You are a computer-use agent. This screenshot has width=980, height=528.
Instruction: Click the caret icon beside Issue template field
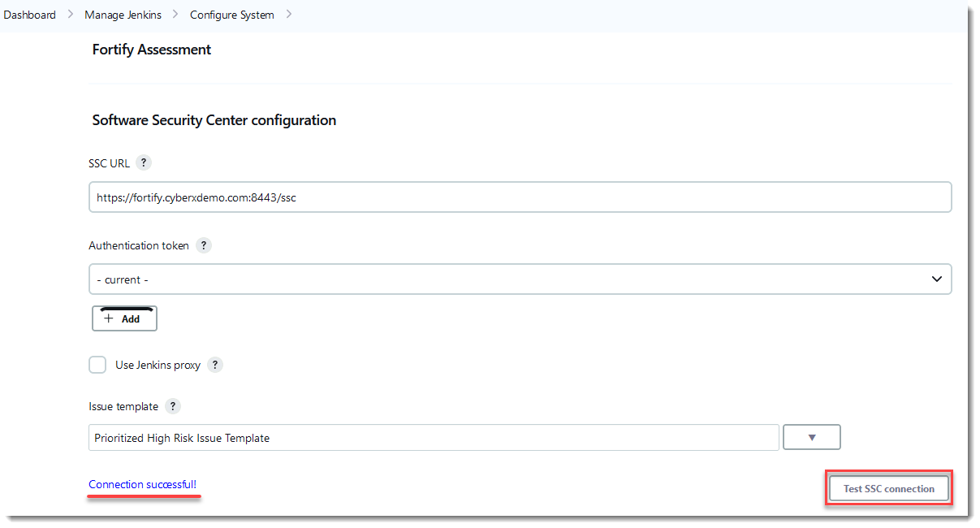[x=811, y=437]
